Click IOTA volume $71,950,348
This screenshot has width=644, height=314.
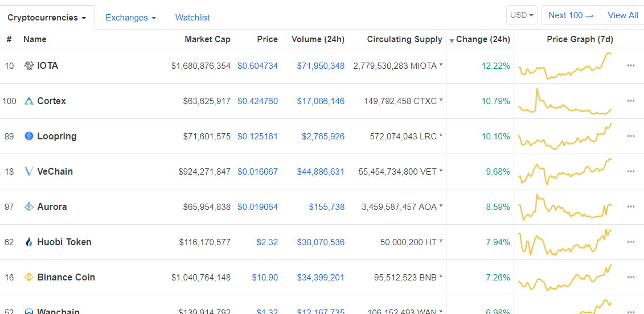point(321,65)
